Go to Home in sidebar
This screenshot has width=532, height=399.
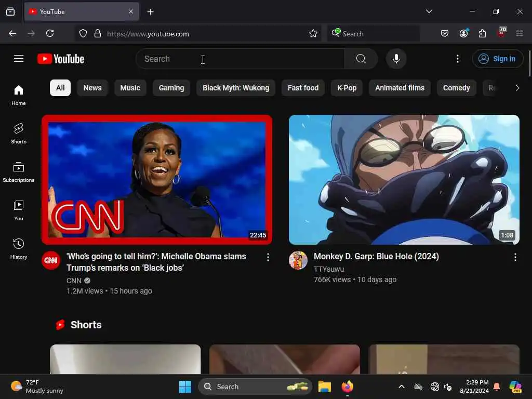point(19,96)
